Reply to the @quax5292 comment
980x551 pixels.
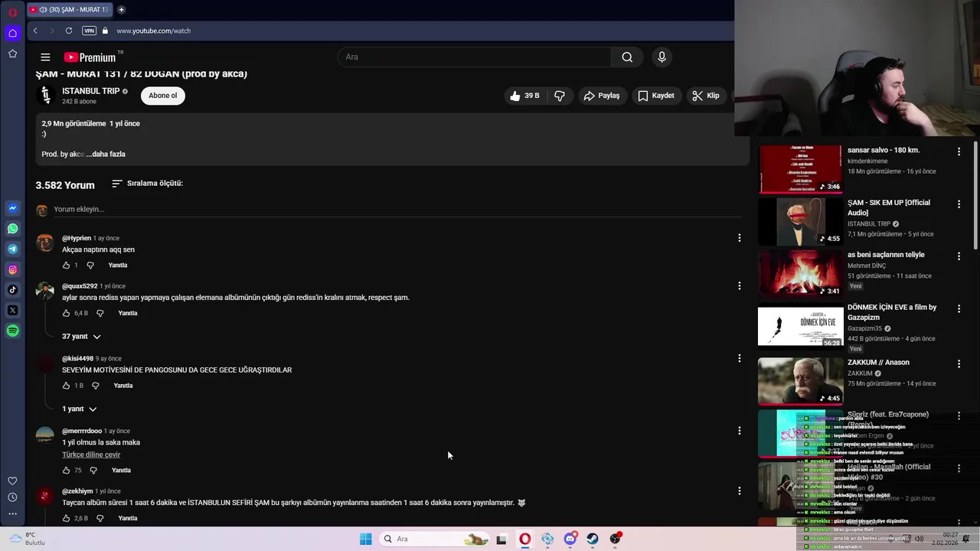pos(128,313)
